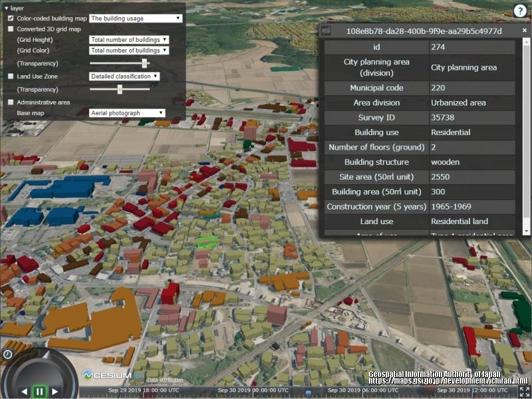Click the (Grid Color) label
Image resolution: width=532 pixels, height=399 pixels.
click(33, 51)
